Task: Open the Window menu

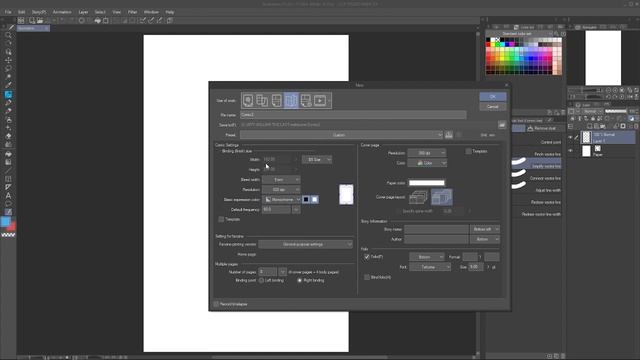Action: pos(151,12)
